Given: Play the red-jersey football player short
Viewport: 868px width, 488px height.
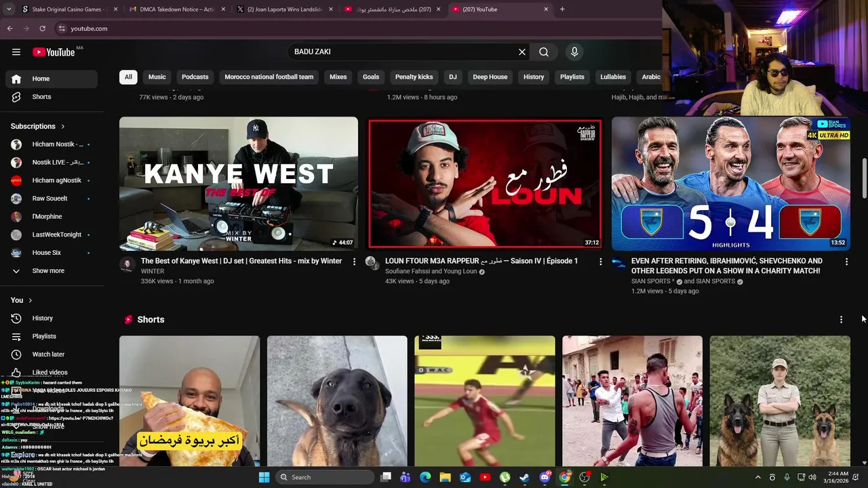Looking at the screenshot, I should 485,401.
